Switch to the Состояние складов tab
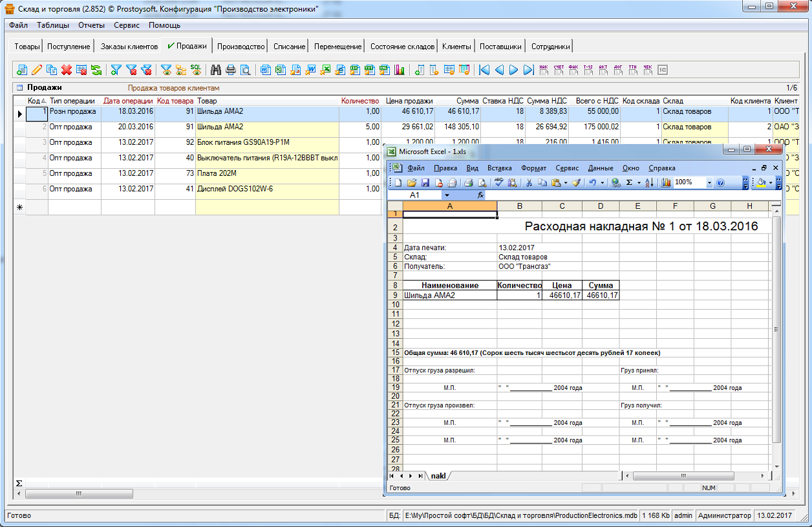This screenshot has width=812, height=527. pyautogui.click(x=401, y=47)
